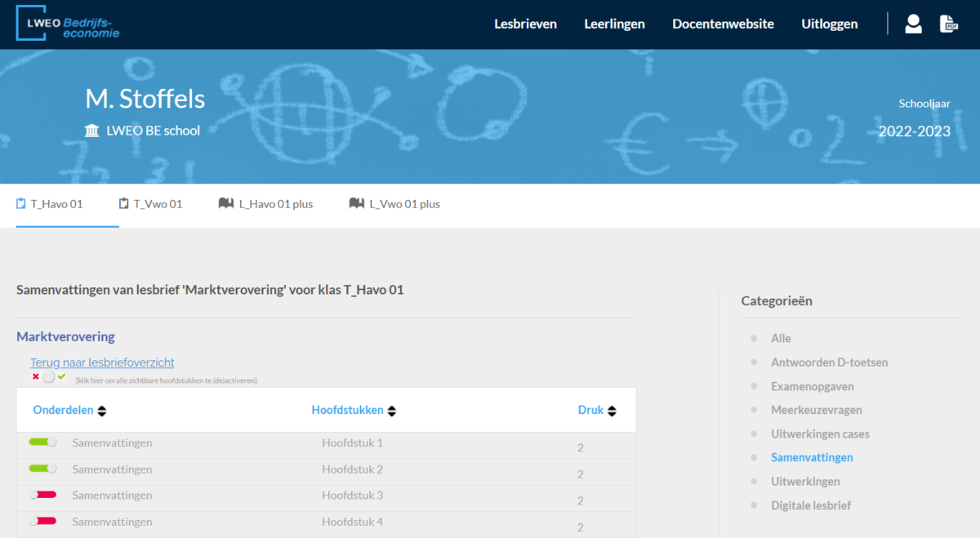Click the clipboard icon for T_Havo 01
Image resolution: width=980 pixels, height=538 pixels.
pos(21,204)
